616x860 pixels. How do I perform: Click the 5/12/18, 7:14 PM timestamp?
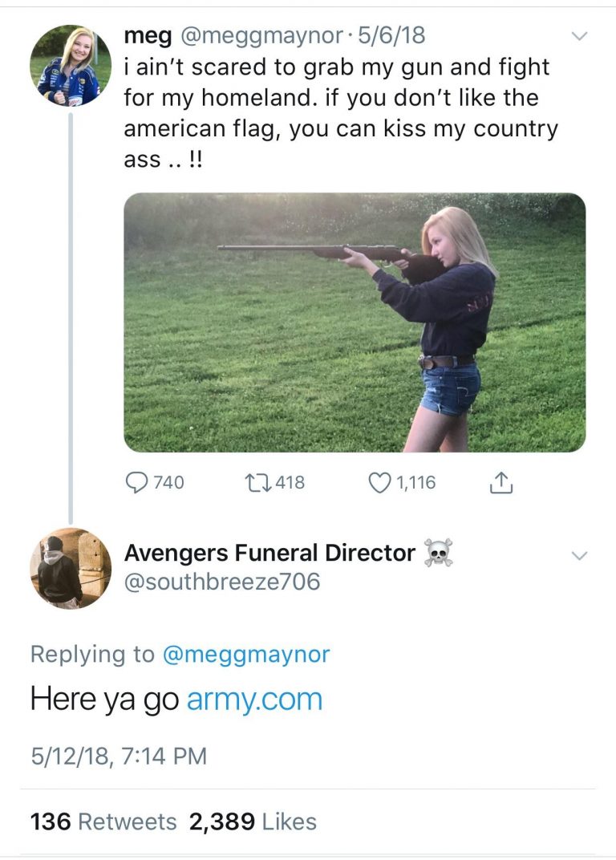118,756
